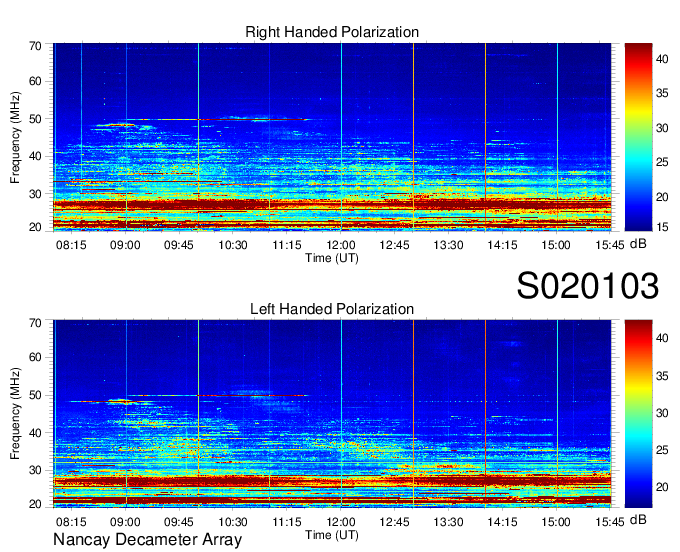Click the 12:45 tick label under upper plot
The width and height of the screenshot is (680, 552).
[x=395, y=245]
